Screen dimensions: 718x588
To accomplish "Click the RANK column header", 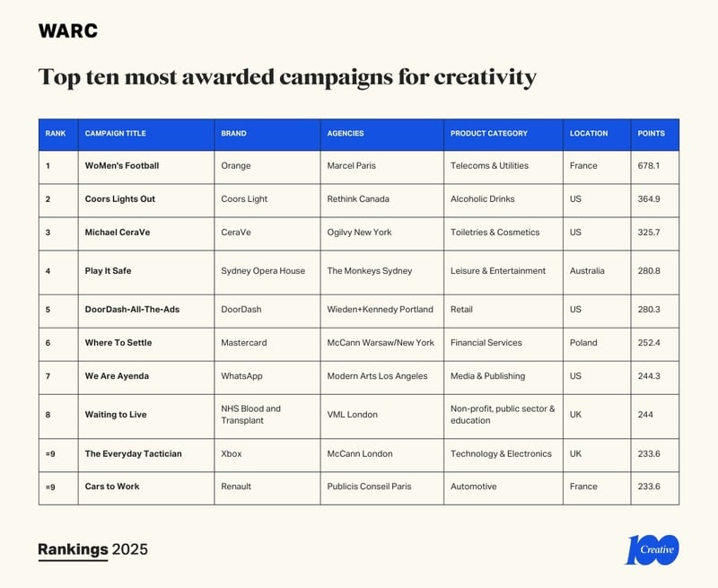I will (x=56, y=134).
